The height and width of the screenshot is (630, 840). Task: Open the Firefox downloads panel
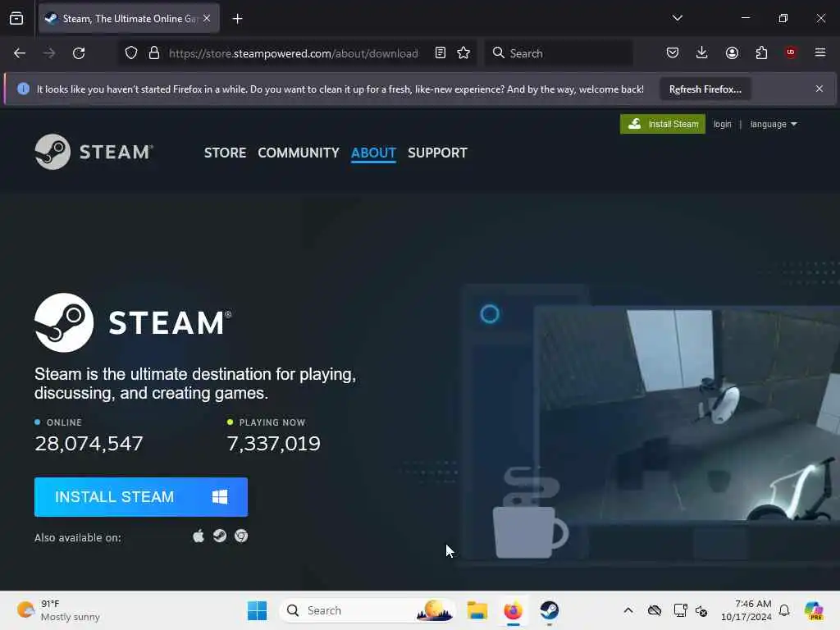[702, 52]
